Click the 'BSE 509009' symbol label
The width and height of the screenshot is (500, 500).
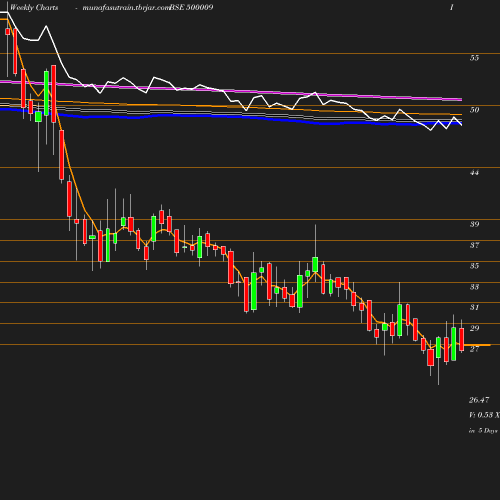pyautogui.click(x=191, y=8)
